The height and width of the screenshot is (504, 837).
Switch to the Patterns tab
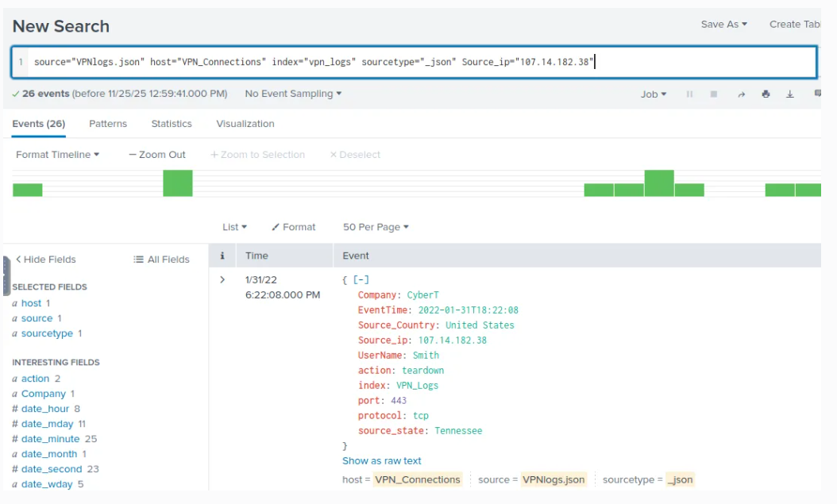click(108, 124)
